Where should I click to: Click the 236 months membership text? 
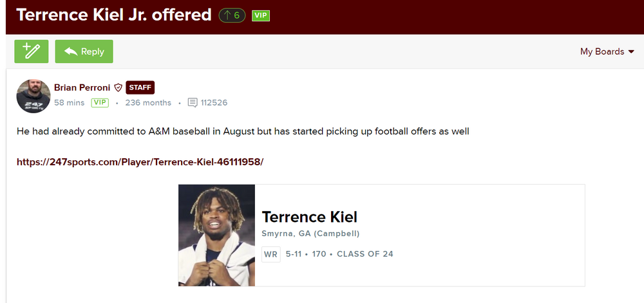(148, 102)
